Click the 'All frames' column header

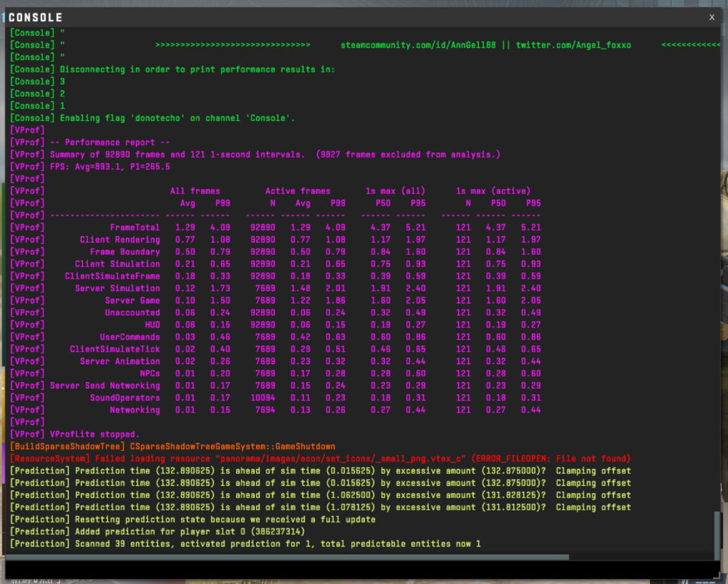click(195, 191)
